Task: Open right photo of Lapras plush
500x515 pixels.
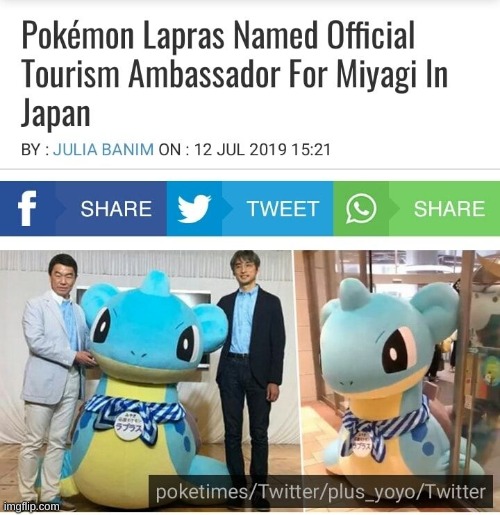Action: (397, 381)
